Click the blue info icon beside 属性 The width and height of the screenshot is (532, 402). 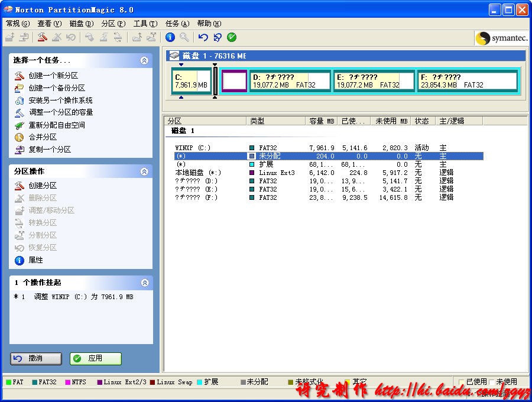click(x=20, y=260)
